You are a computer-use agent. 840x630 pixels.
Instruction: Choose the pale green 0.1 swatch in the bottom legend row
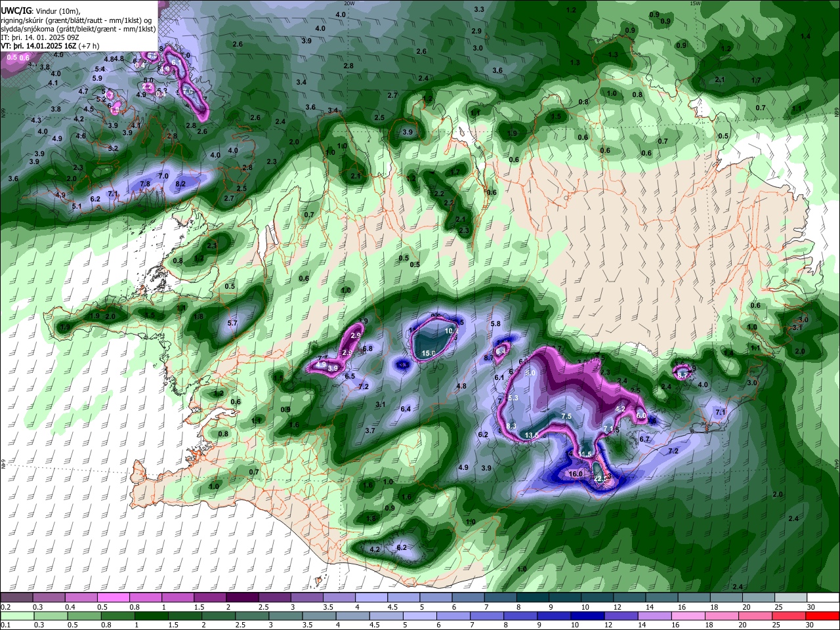[x=16, y=616]
